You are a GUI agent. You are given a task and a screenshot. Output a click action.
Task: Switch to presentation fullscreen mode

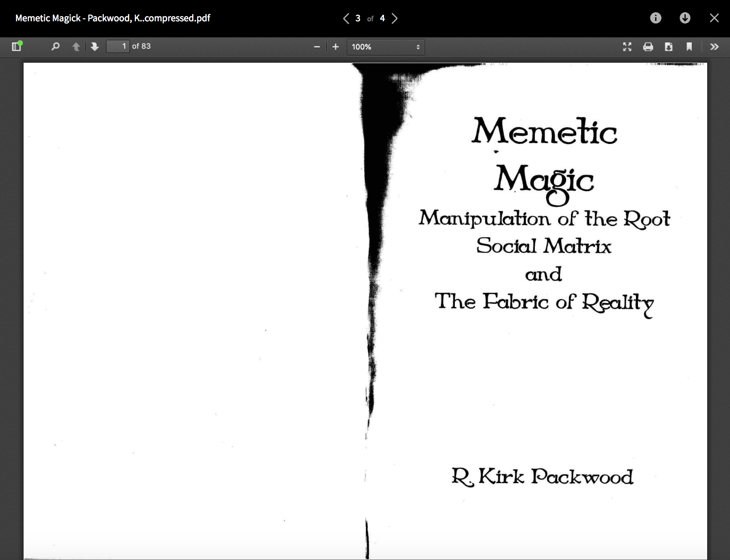click(x=627, y=47)
